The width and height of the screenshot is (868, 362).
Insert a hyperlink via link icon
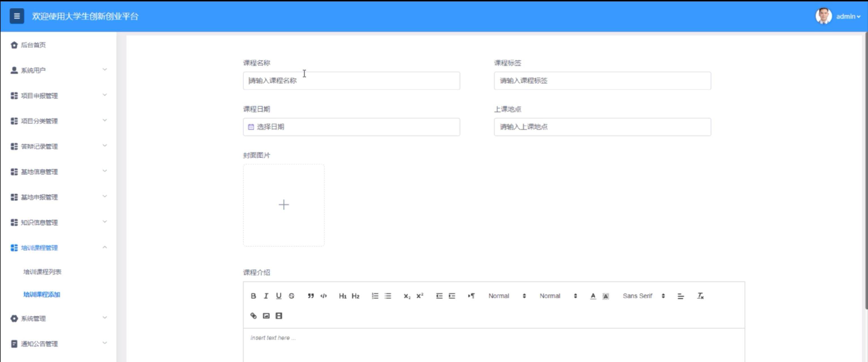click(x=253, y=316)
